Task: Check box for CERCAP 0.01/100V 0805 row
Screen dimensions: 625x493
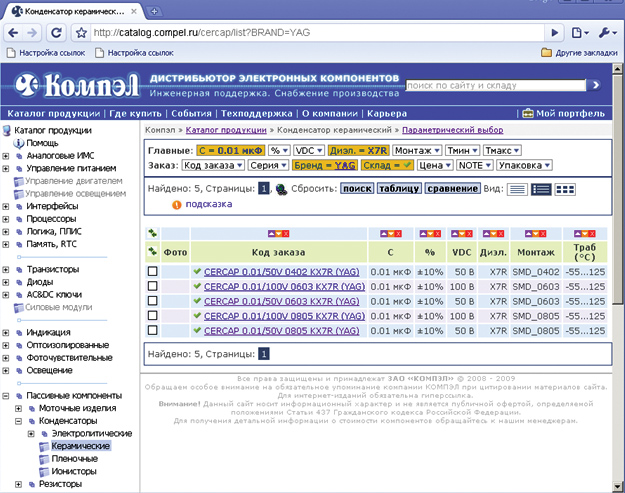Action: coord(152,316)
